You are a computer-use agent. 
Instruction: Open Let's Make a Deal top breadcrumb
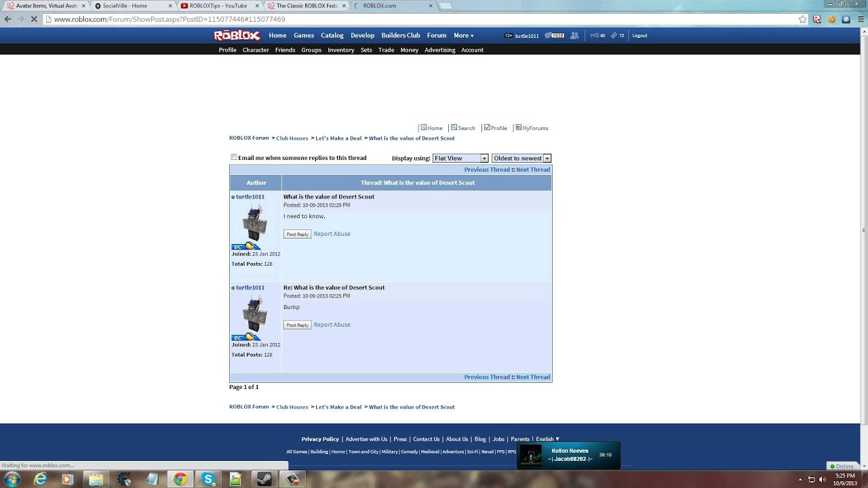coord(338,138)
